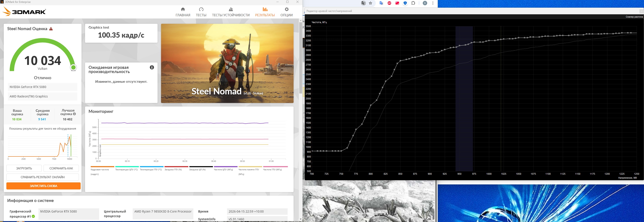Open the browser three-dot menu
The image size is (644, 222).
click(433, 3)
